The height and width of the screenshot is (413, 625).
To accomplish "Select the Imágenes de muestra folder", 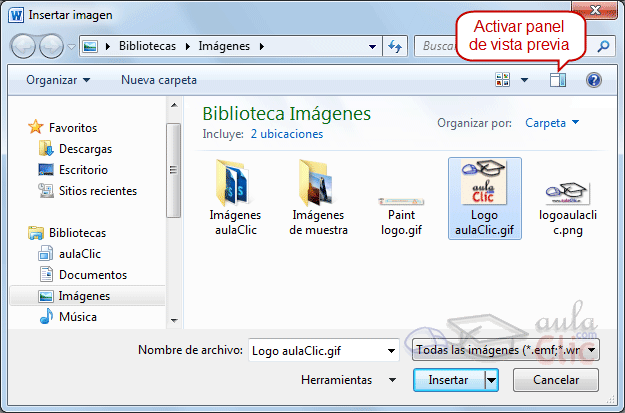I will click(319, 196).
